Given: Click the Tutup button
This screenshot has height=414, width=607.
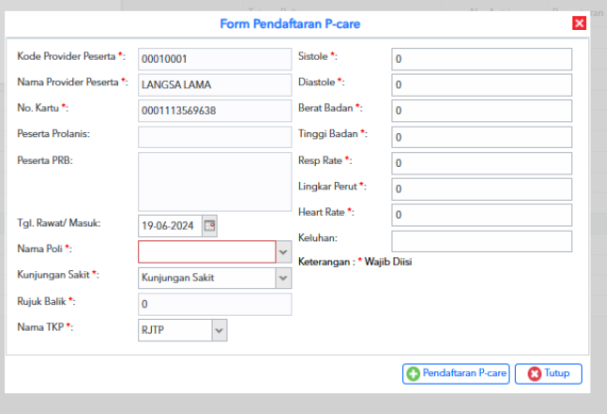Looking at the screenshot, I should click(548, 374).
